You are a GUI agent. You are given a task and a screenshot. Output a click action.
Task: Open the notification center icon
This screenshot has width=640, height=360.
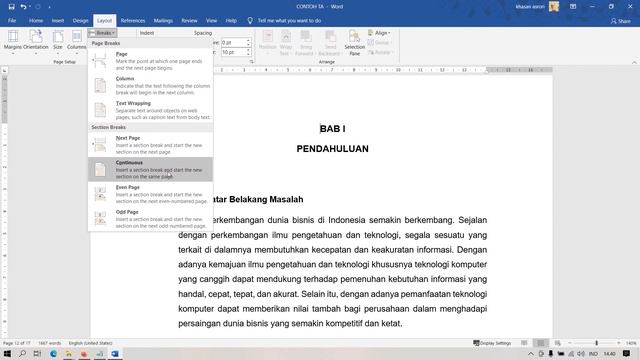click(x=626, y=353)
